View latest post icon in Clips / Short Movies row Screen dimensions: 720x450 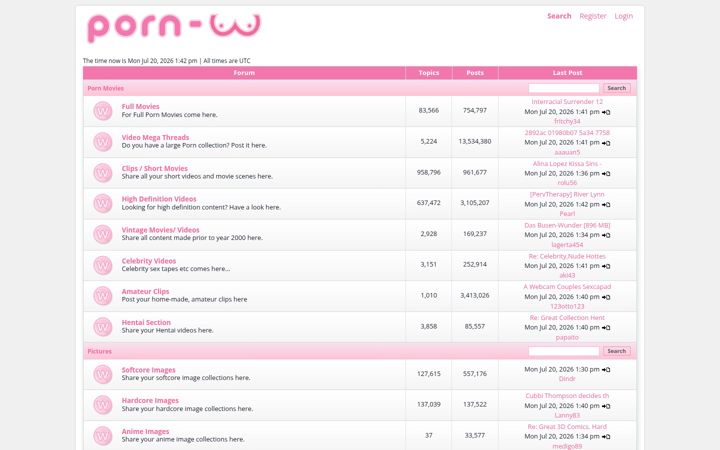606,174
